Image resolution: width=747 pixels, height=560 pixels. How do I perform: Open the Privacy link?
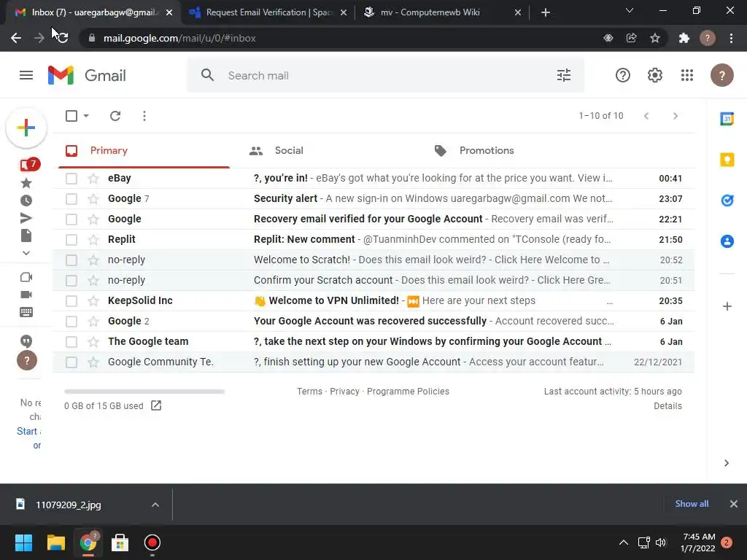(x=344, y=392)
